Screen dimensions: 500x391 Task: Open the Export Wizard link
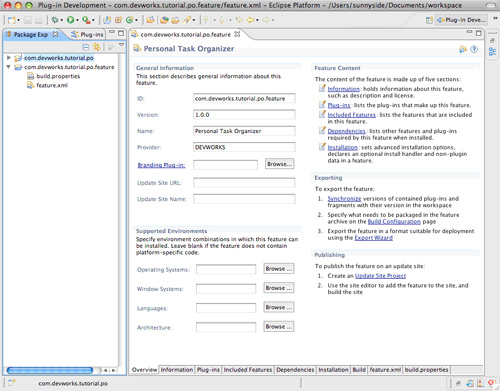373,238
